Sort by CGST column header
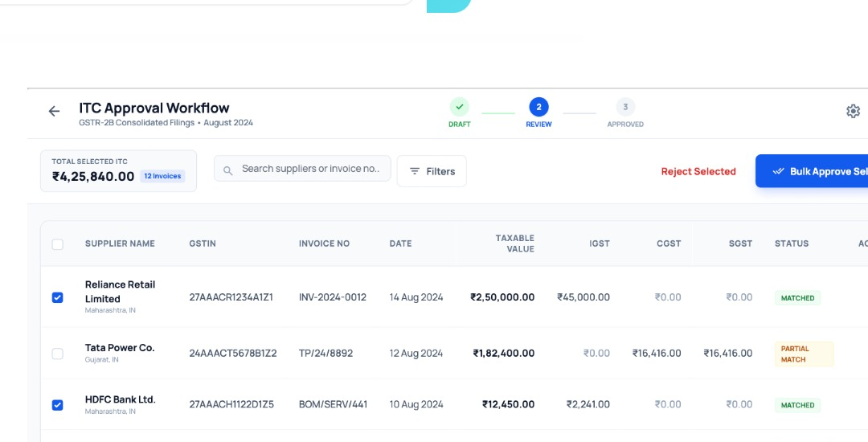The width and height of the screenshot is (868, 442). click(669, 244)
